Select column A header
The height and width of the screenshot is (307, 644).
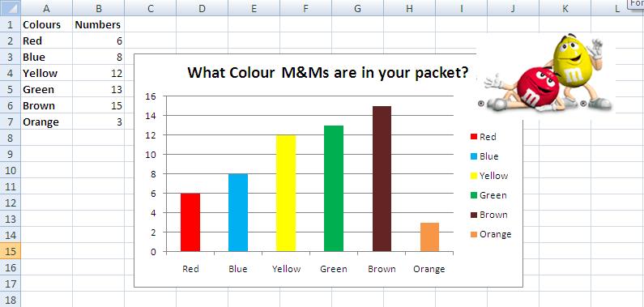click(x=47, y=8)
